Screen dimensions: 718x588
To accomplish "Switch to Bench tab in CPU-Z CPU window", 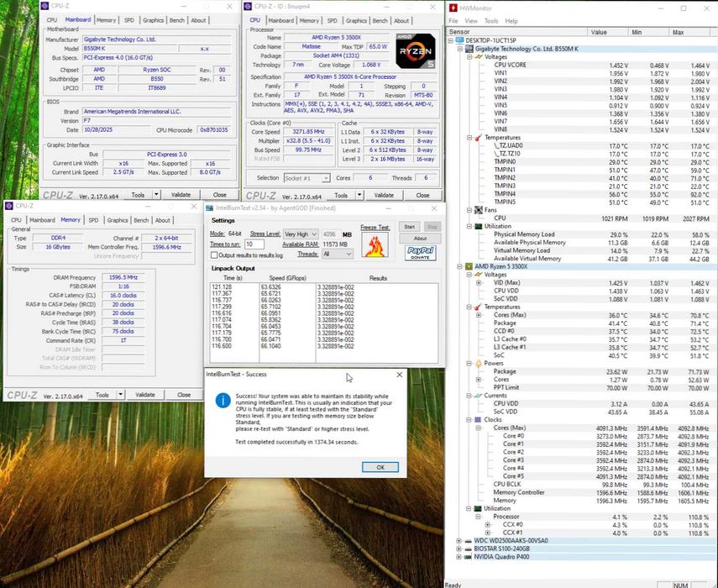I will (x=380, y=21).
